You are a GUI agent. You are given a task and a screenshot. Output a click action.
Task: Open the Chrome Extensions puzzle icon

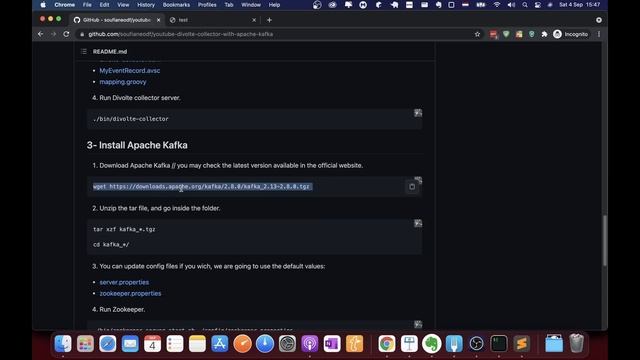tap(544, 34)
